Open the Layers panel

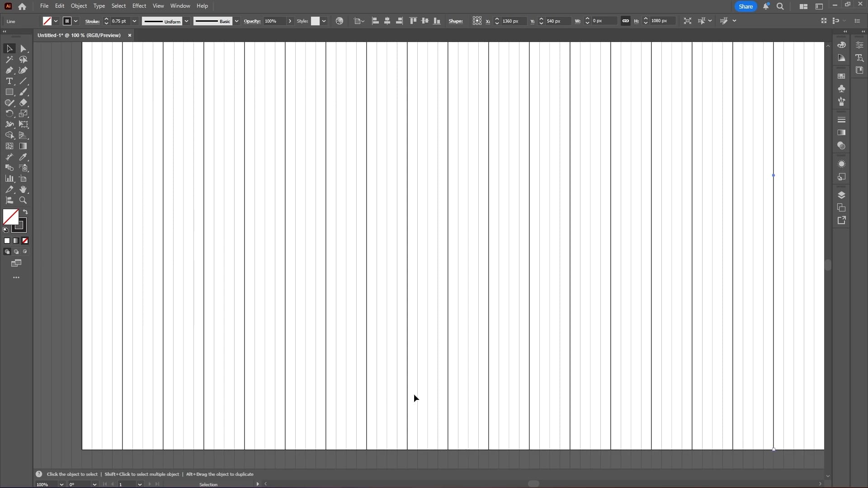pos(842,195)
